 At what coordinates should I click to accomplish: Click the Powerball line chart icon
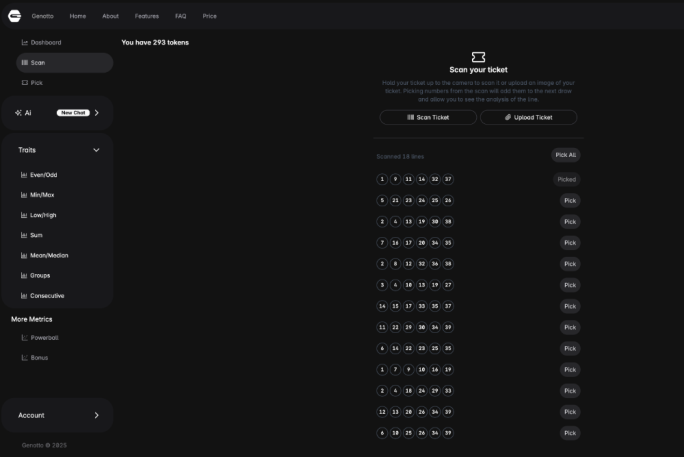(x=25, y=338)
